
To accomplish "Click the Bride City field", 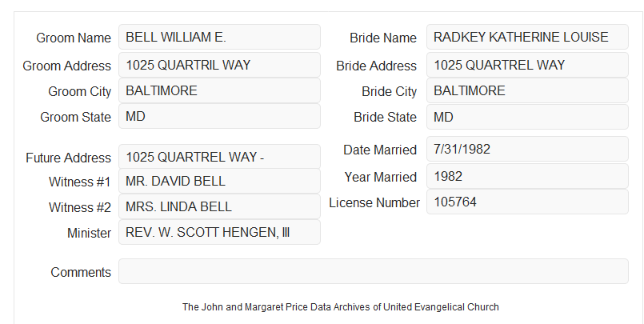I will (x=527, y=90).
